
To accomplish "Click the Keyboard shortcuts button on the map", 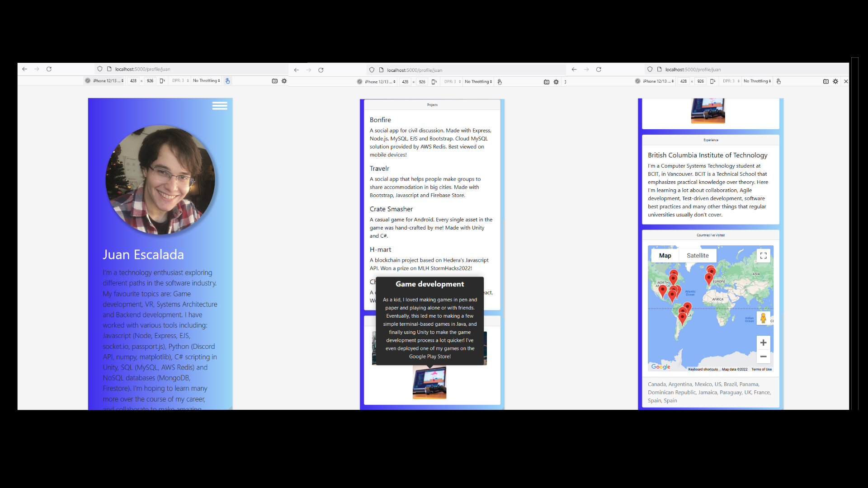I will point(703,370).
